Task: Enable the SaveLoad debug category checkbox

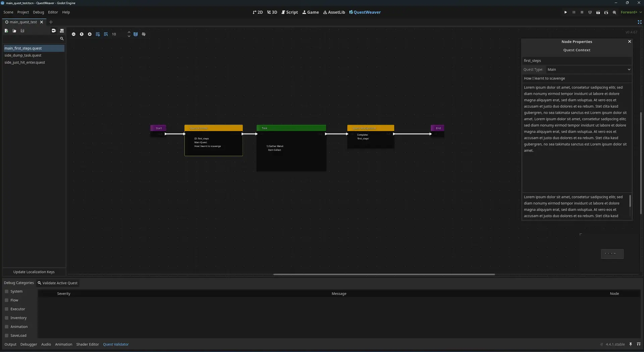Action: (x=6, y=336)
